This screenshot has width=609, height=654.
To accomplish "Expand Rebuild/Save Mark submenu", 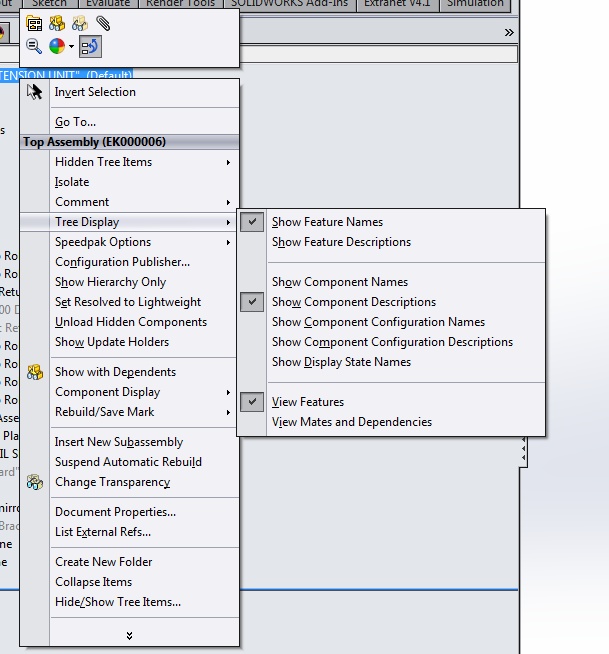I will (130, 412).
